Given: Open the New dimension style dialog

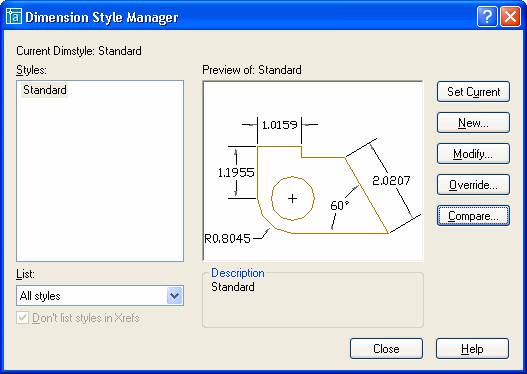Looking at the screenshot, I should point(473,123).
